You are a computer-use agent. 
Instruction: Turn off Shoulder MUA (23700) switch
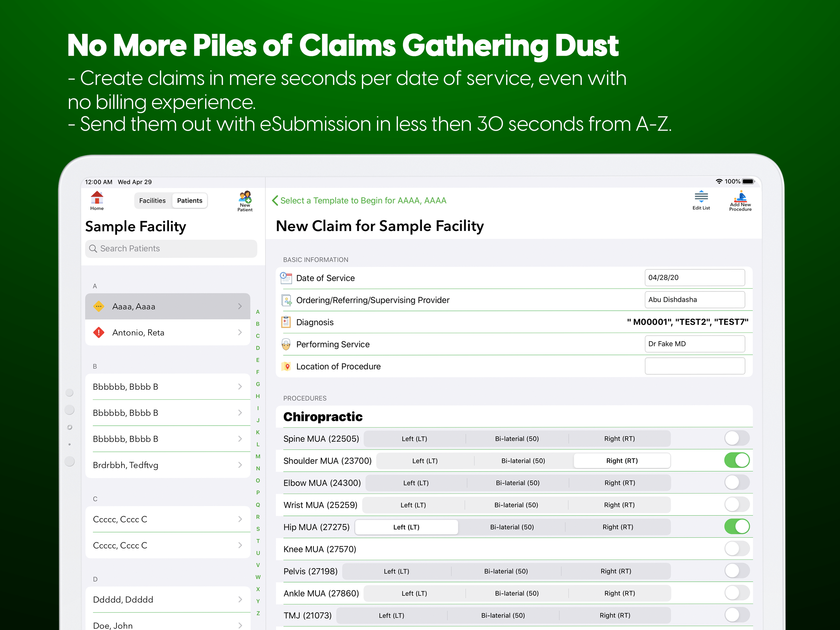[737, 460]
